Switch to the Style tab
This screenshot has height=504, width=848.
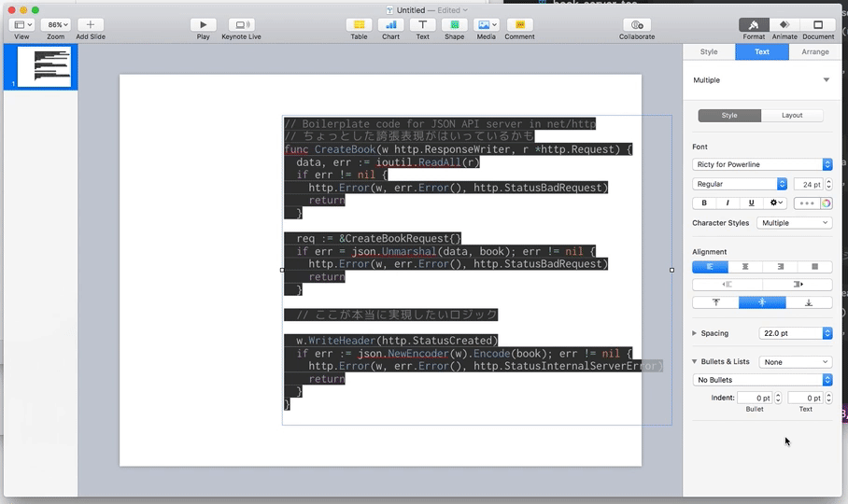709,52
